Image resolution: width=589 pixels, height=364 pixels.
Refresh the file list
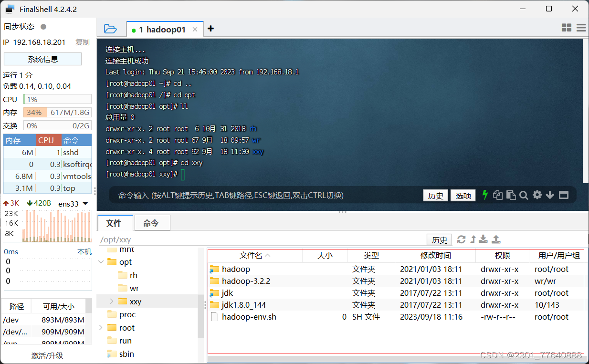click(461, 239)
